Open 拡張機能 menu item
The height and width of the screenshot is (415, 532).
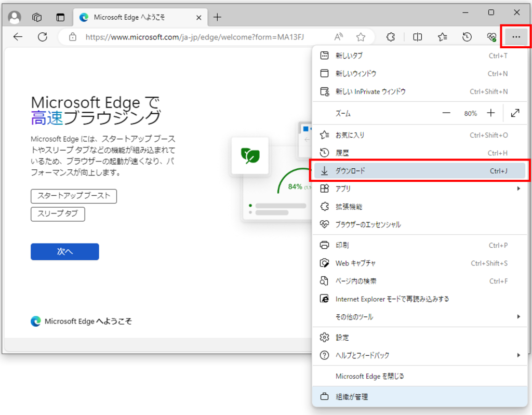[419, 207]
